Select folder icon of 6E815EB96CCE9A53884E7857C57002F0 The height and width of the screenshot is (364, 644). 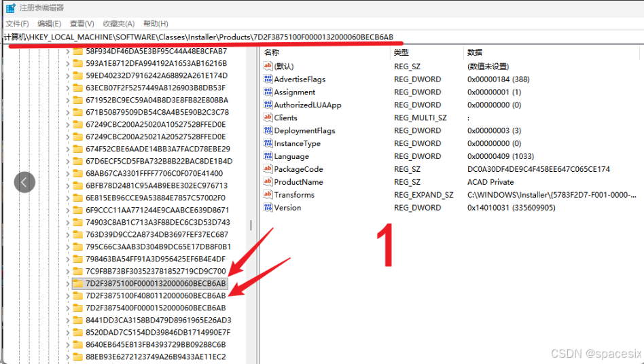coord(77,198)
